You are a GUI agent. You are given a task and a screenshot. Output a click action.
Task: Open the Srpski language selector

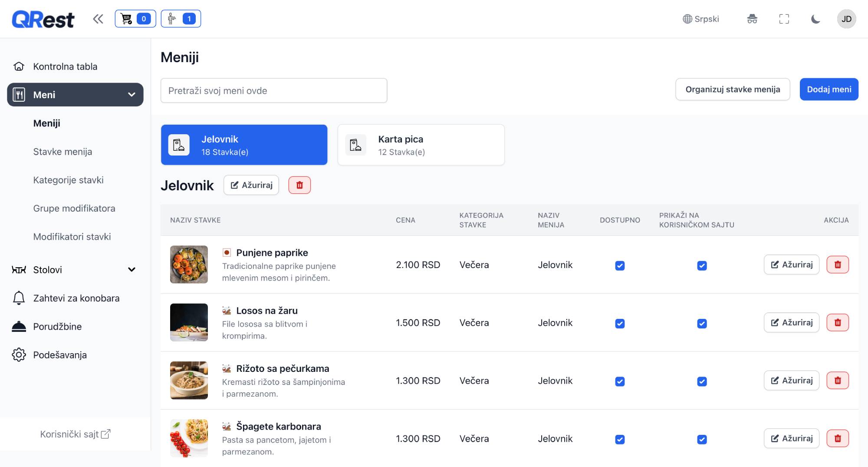coord(701,19)
